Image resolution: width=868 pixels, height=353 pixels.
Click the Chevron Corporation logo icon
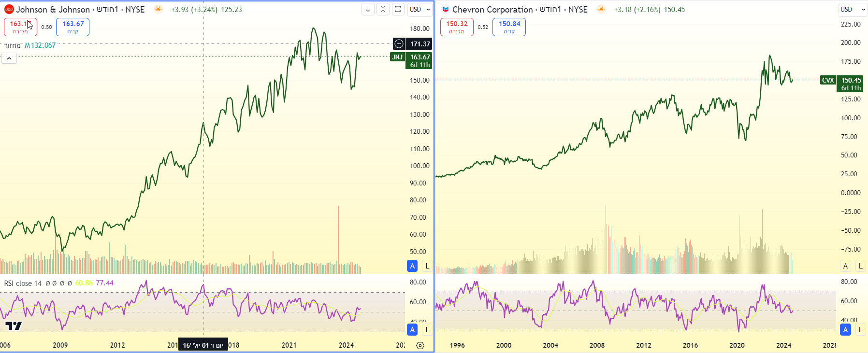point(445,9)
